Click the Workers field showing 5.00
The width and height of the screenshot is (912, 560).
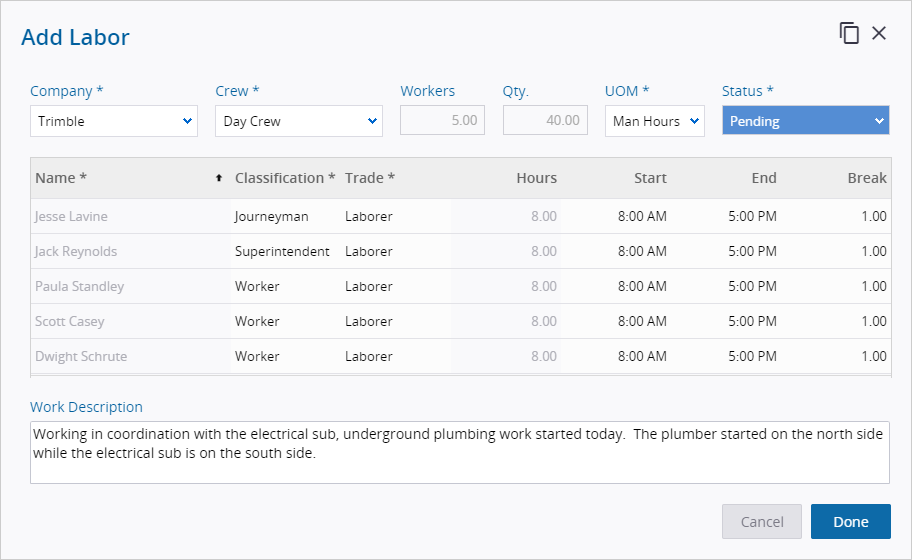point(442,121)
